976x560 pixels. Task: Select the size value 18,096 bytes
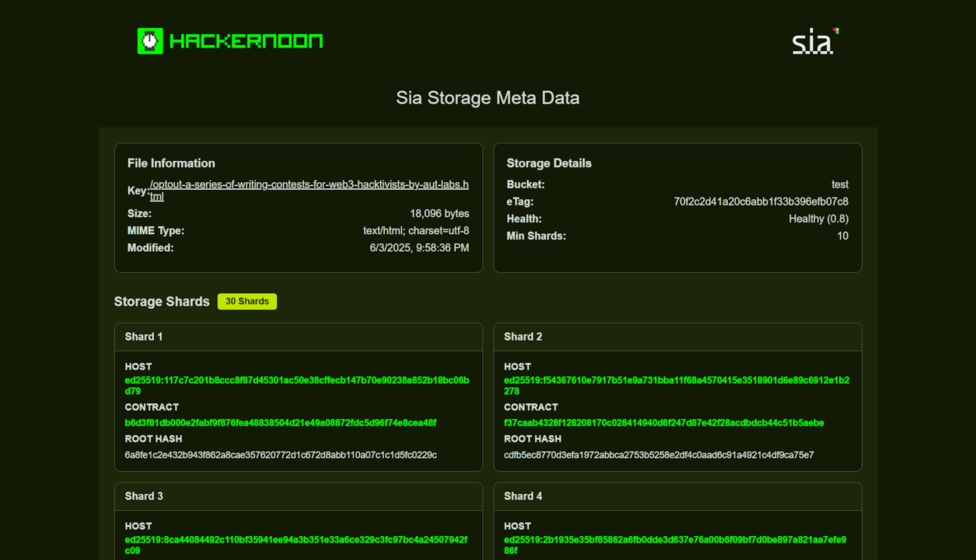439,214
